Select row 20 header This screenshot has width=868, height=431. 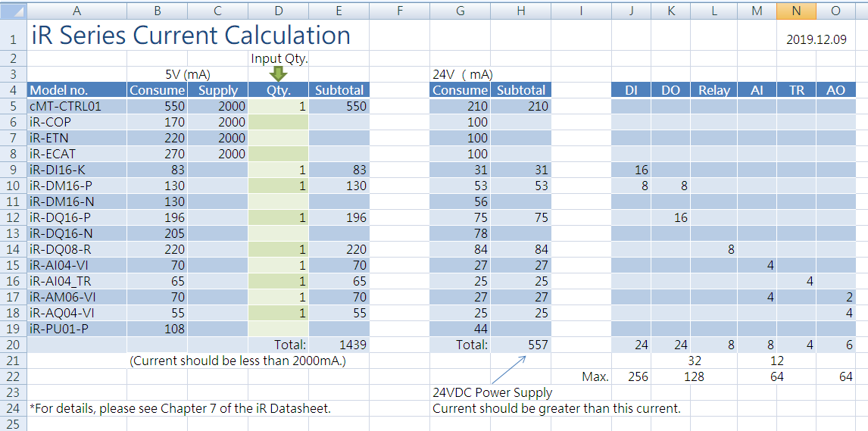coord(14,345)
